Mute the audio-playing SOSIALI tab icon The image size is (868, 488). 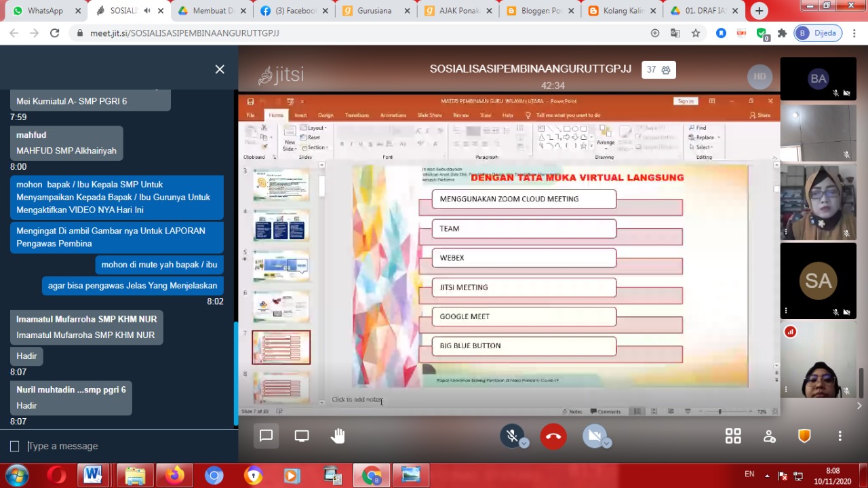147,11
